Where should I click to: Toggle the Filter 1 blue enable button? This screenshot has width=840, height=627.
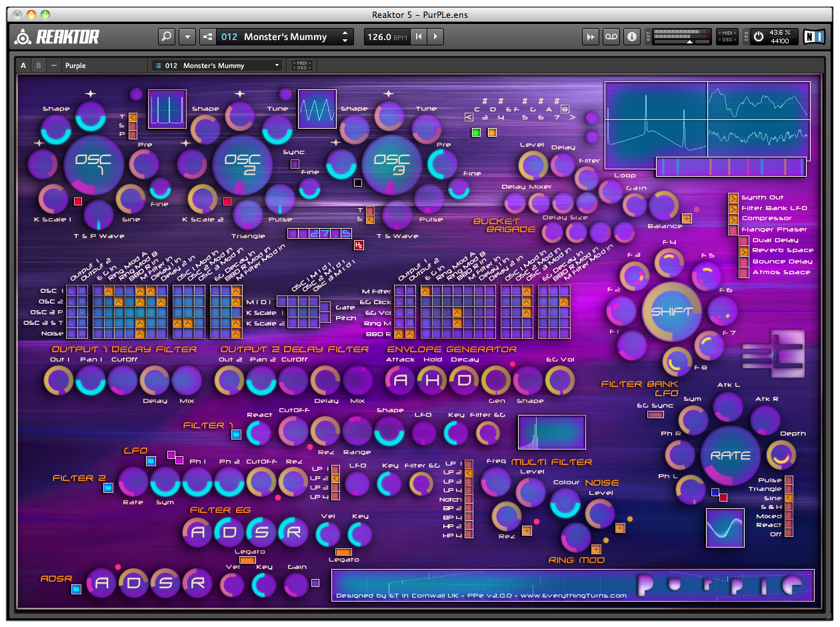pos(236,435)
